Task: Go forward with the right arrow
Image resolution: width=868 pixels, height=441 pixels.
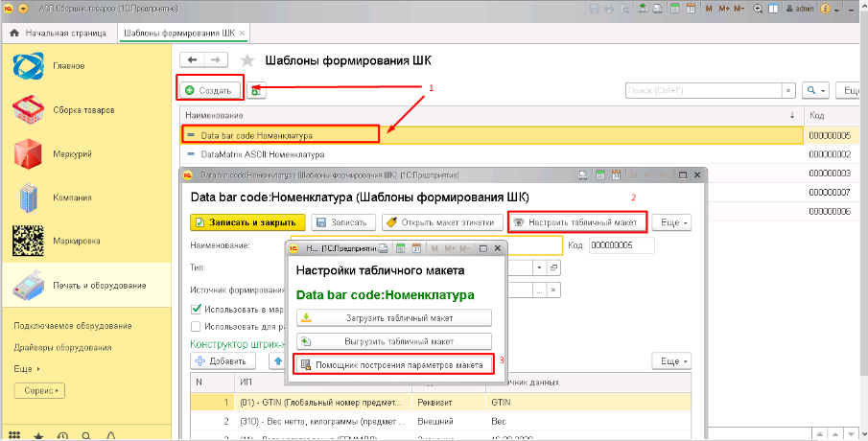Action: [216, 59]
